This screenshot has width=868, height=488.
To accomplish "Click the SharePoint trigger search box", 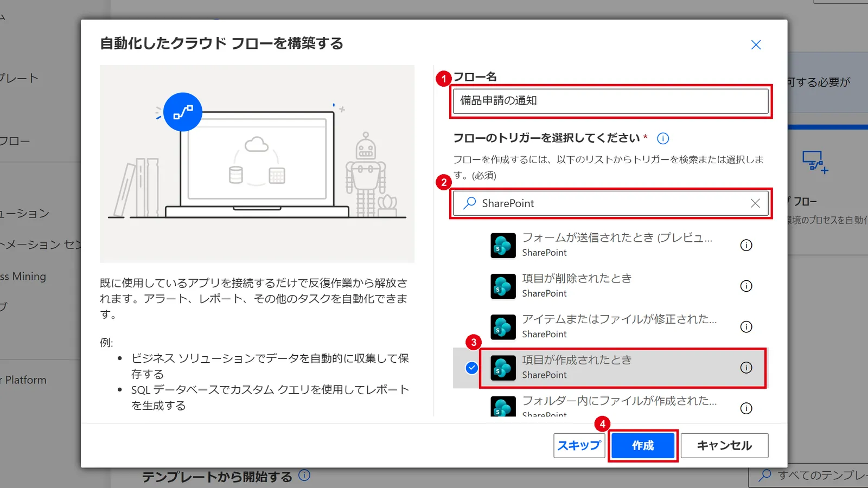I will click(x=610, y=203).
